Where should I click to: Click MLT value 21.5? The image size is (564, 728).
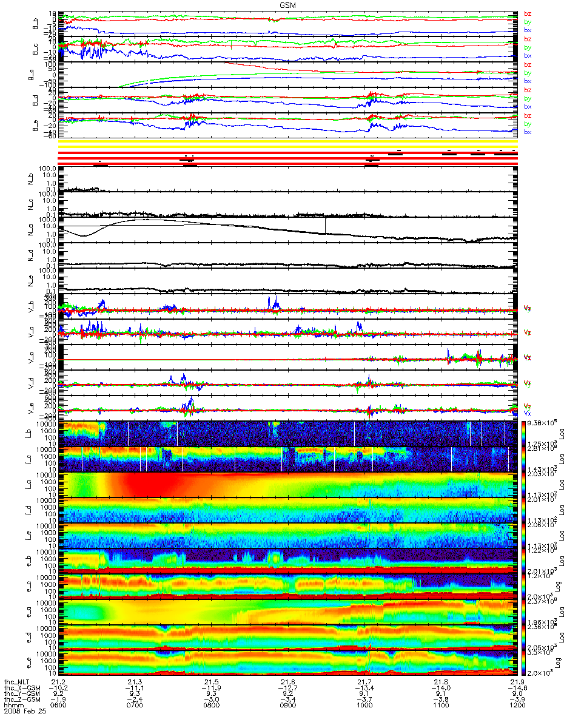click(x=213, y=682)
